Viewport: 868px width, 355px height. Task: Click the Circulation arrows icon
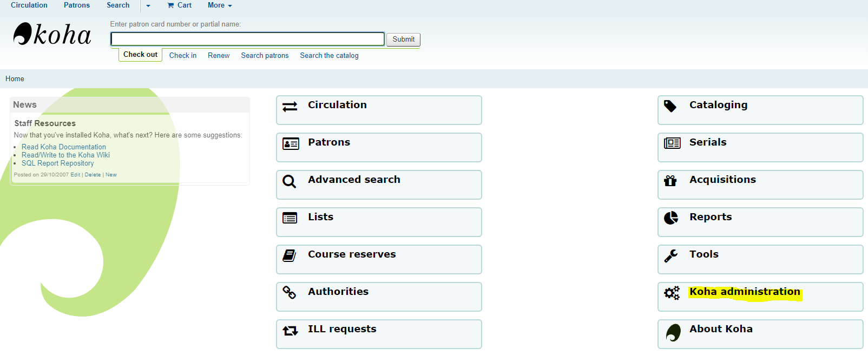coord(290,107)
